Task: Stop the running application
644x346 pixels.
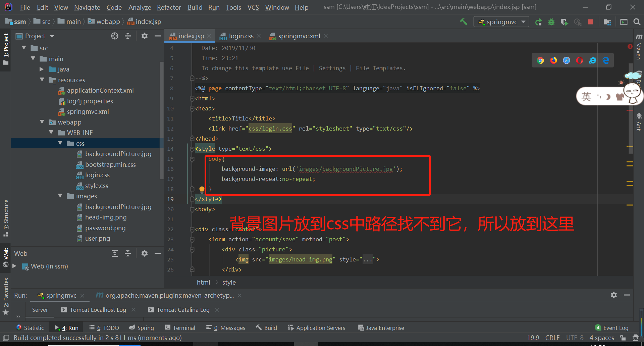Action: point(591,21)
